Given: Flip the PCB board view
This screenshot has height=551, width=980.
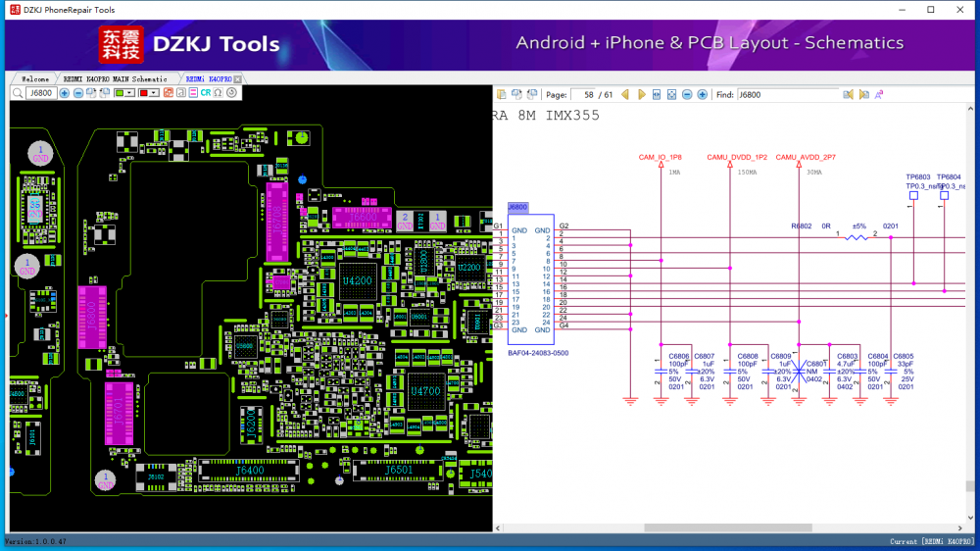Looking at the screenshot, I should (x=105, y=93).
